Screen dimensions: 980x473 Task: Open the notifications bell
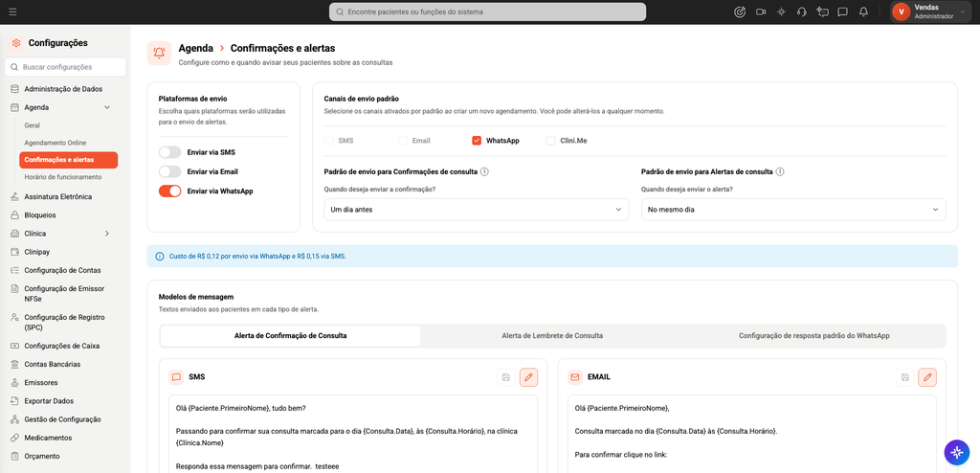(x=864, y=11)
